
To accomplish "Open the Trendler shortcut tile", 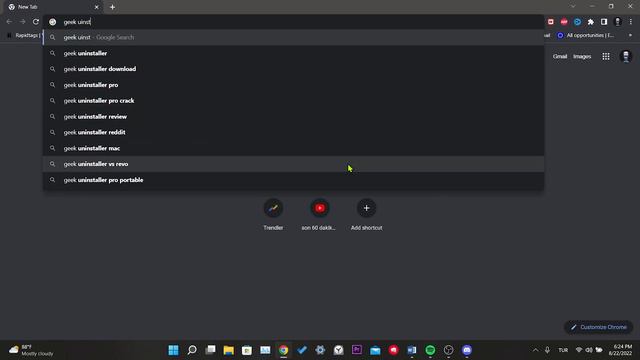I will [x=273, y=214].
